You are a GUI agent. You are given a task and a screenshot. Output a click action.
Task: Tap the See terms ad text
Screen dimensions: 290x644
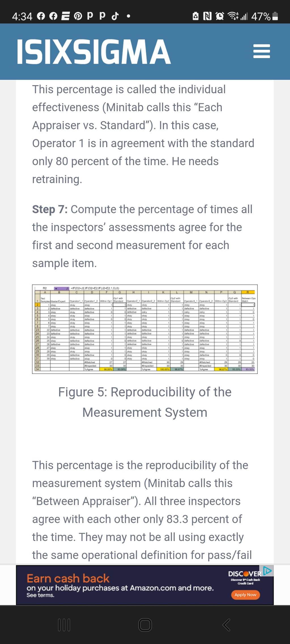pyautogui.click(x=40, y=595)
